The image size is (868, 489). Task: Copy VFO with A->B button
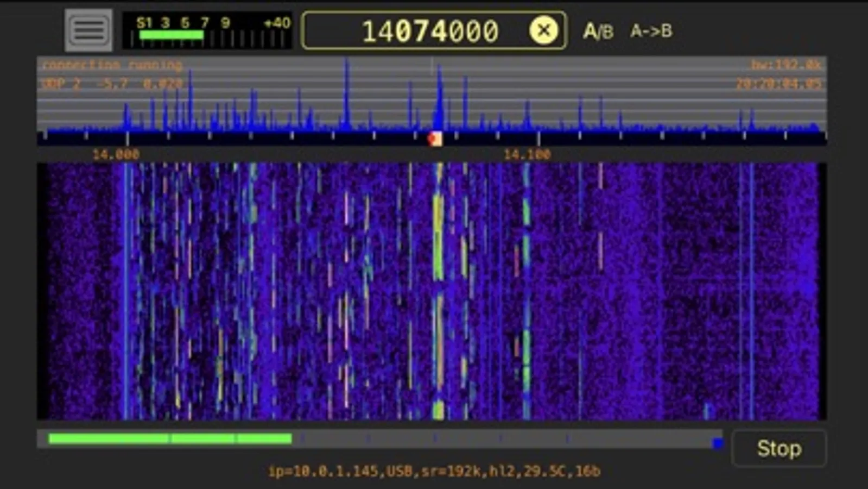pos(651,30)
